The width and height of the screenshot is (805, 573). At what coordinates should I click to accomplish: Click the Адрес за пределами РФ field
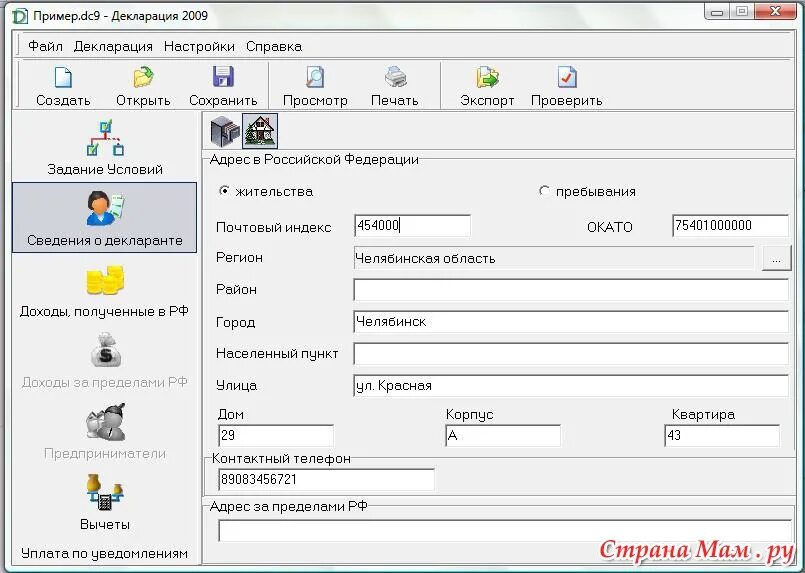505,530
